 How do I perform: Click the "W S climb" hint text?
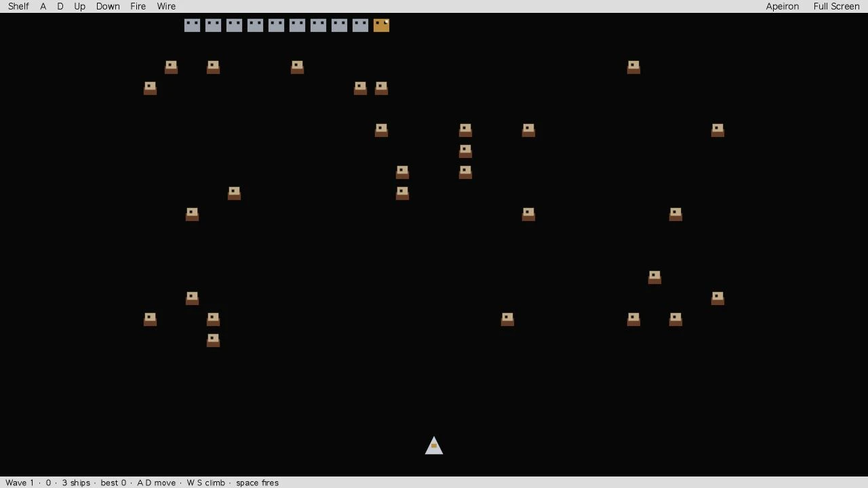point(205,483)
